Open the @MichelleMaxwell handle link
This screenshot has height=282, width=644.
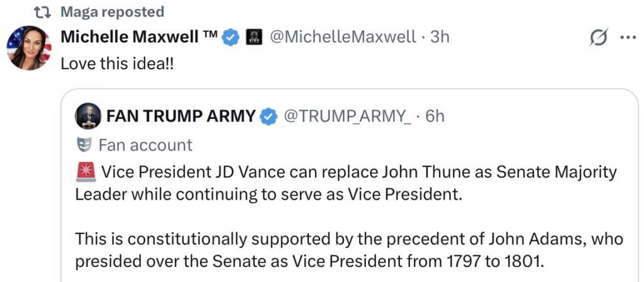(343, 37)
